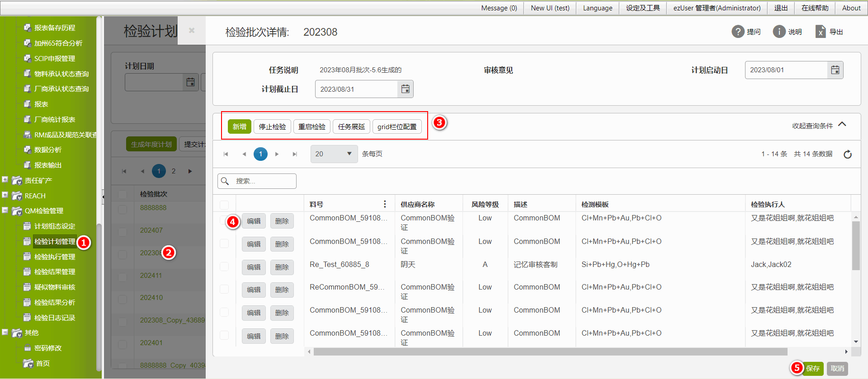The height and width of the screenshot is (379, 868).
Task: Check the second CommonBOM_59108 row checkbox
Action: [x=224, y=243]
